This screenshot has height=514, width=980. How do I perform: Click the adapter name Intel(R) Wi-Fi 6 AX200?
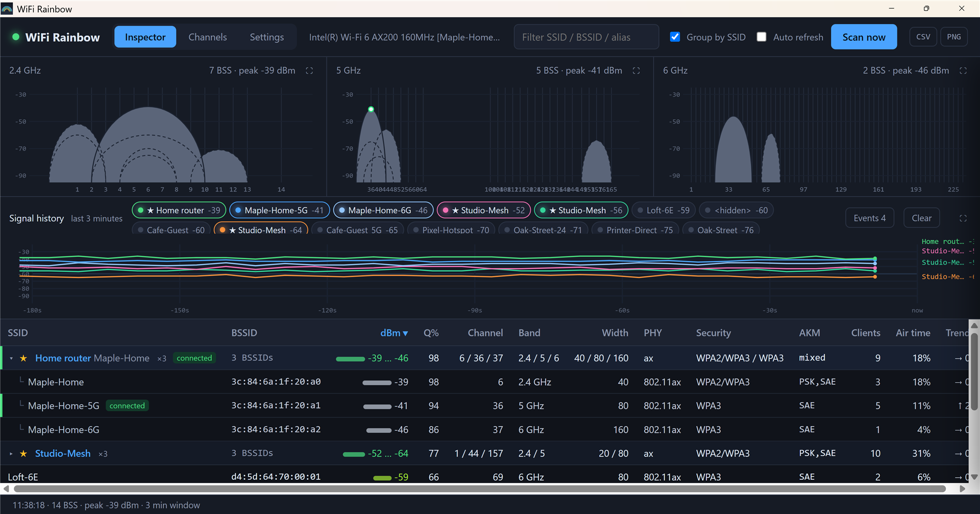[404, 37]
